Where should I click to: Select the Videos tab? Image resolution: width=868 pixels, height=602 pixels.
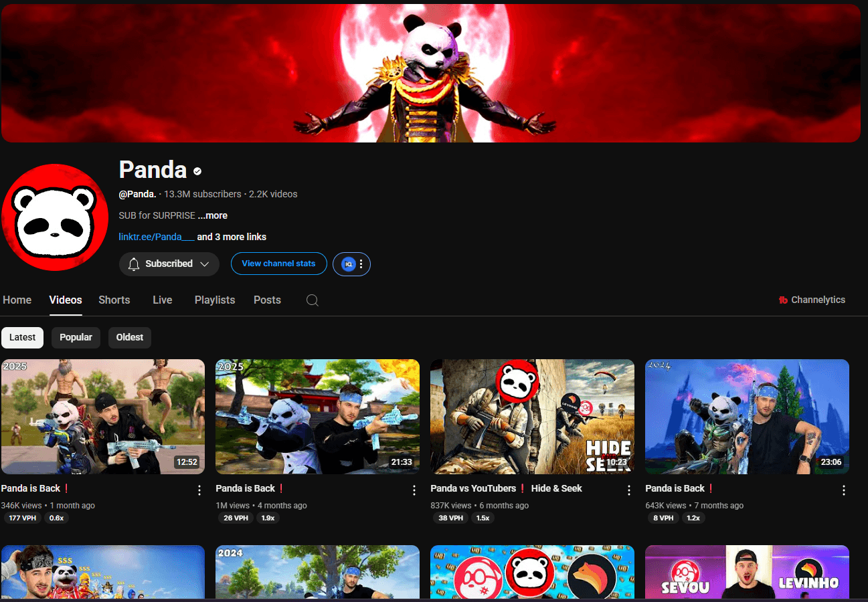click(x=66, y=300)
